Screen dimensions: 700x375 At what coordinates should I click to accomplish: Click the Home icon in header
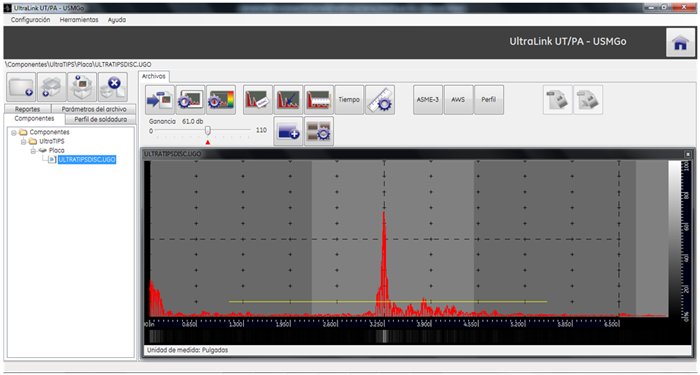click(680, 42)
